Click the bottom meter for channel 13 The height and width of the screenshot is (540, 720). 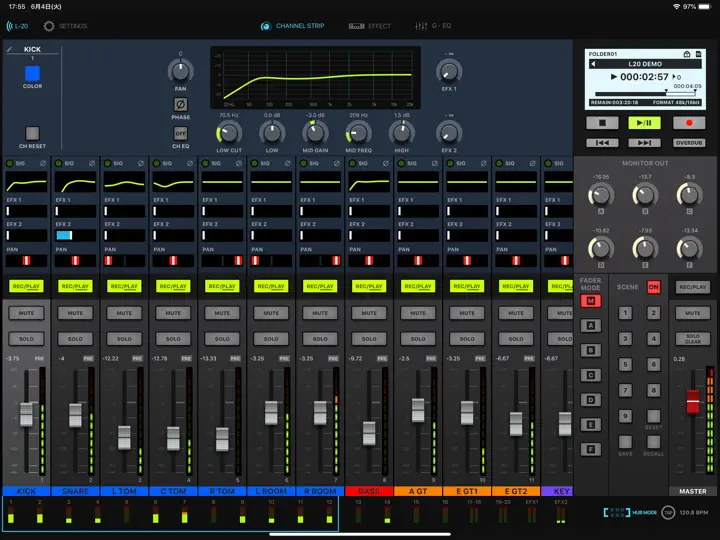(358, 514)
